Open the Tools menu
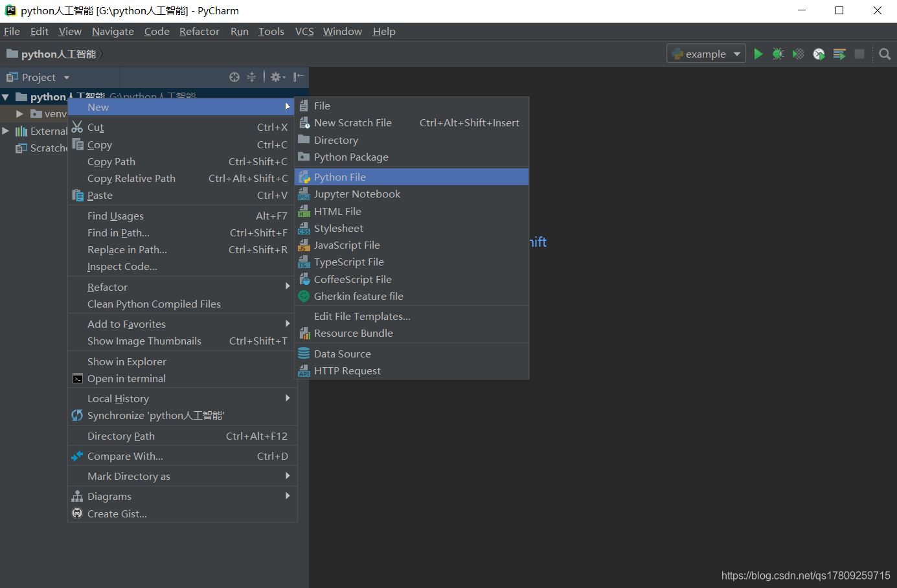This screenshot has width=897, height=588. click(x=271, y=31)
